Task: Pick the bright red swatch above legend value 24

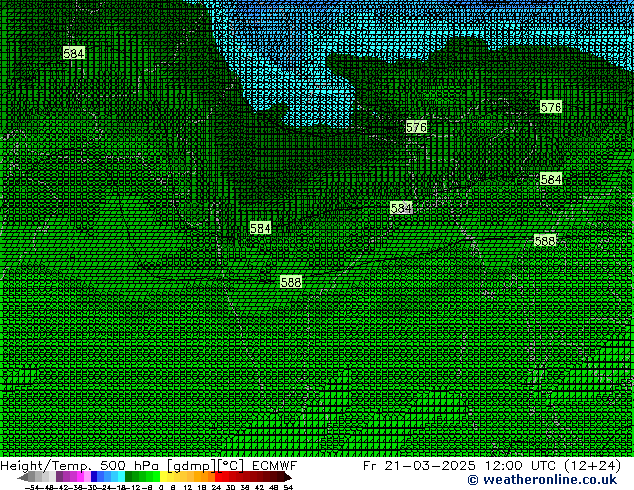Action: tap(218, 476)
